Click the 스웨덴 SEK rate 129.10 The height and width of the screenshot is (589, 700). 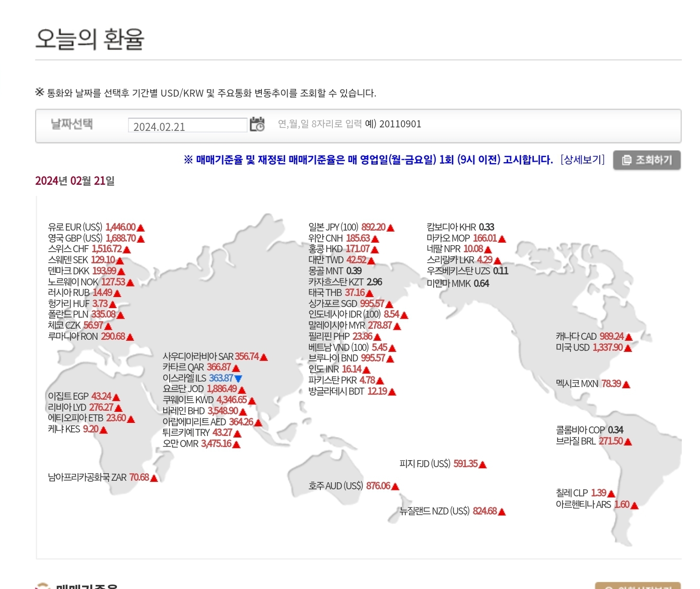coord(103,260)
